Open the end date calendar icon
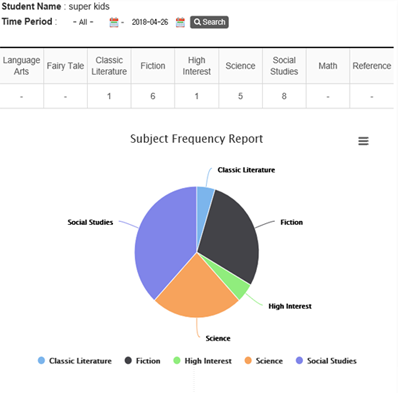Image resolution: width=398 pixels, height=393 pixels. [180, 22]
